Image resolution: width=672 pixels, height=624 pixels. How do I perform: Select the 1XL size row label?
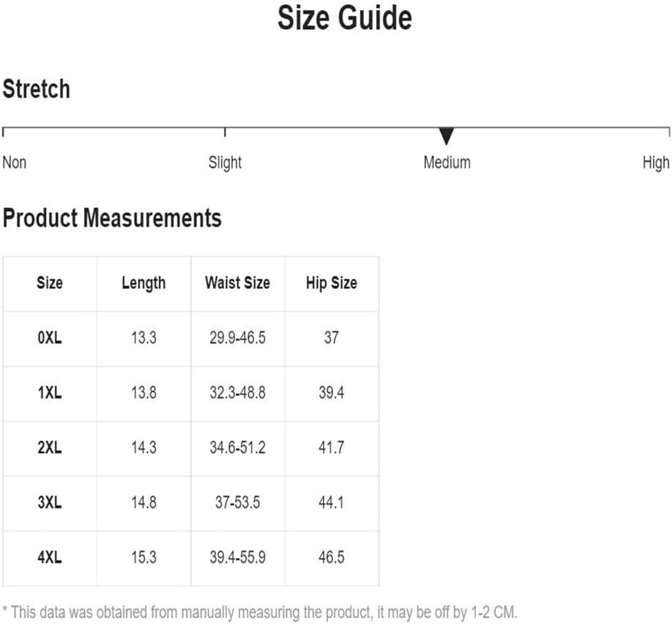[x=50, y=393]
